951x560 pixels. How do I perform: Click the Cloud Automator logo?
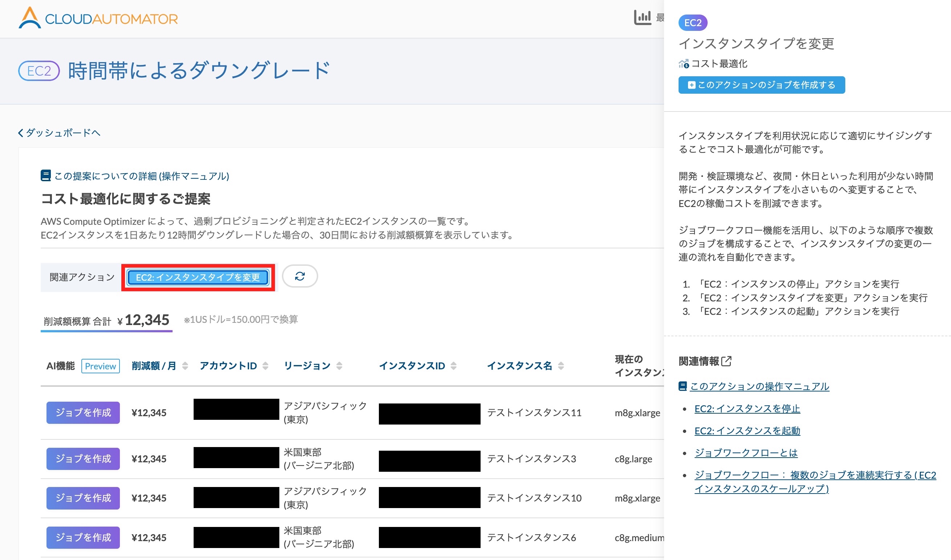click(x=98, y=18)
